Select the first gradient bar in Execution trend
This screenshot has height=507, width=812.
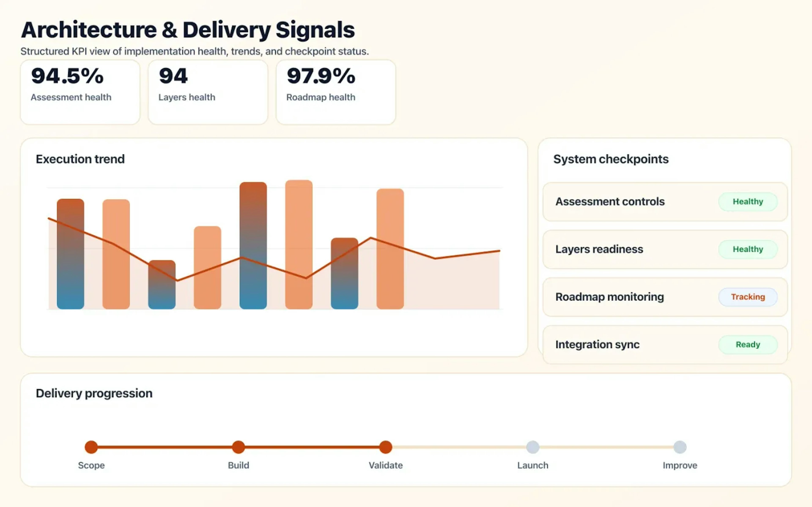tap(71, 253)
